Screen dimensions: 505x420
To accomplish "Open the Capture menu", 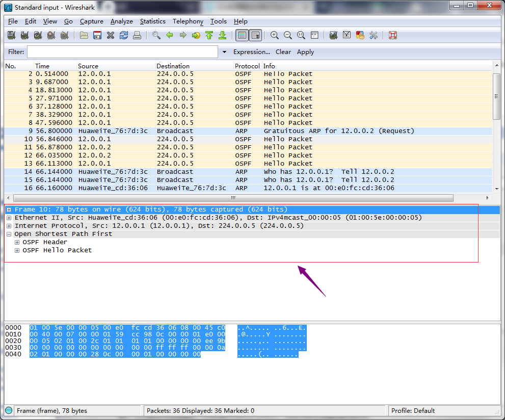I will click(91, 21).
